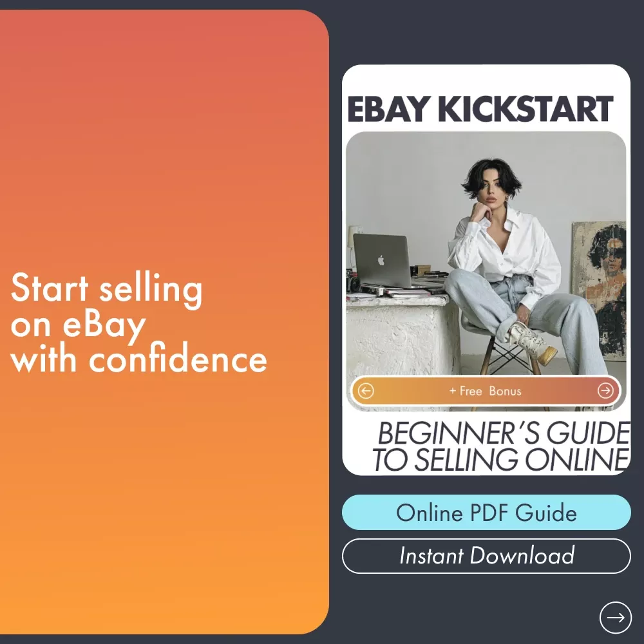The image size is (644, 644).
Task: Click the 'TO SELLING ONLINE' text line
Action: [500, 459]
